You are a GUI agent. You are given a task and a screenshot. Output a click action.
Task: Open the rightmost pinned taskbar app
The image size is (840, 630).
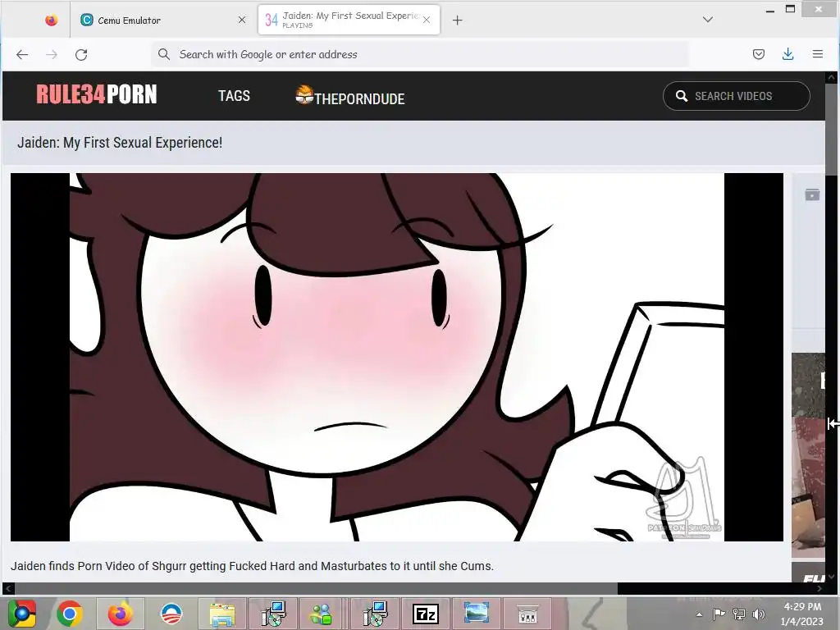[x=527, y=614]
